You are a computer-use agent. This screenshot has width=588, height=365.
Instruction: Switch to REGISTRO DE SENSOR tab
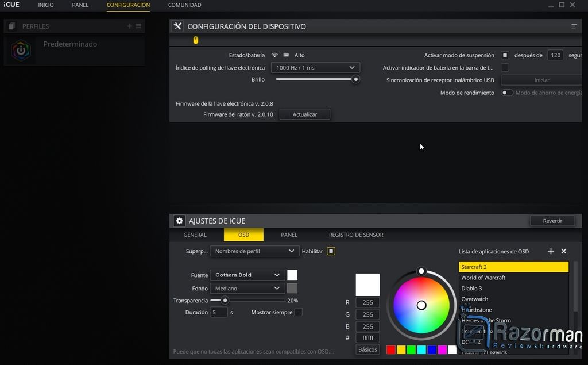(x=356, y=235)
